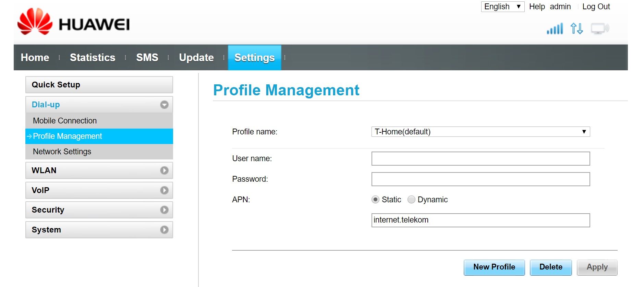Image resolution: width=644 pixels, height=287 pixels.
Task: Click the Log Out link
Action: (x=596, y=7)
